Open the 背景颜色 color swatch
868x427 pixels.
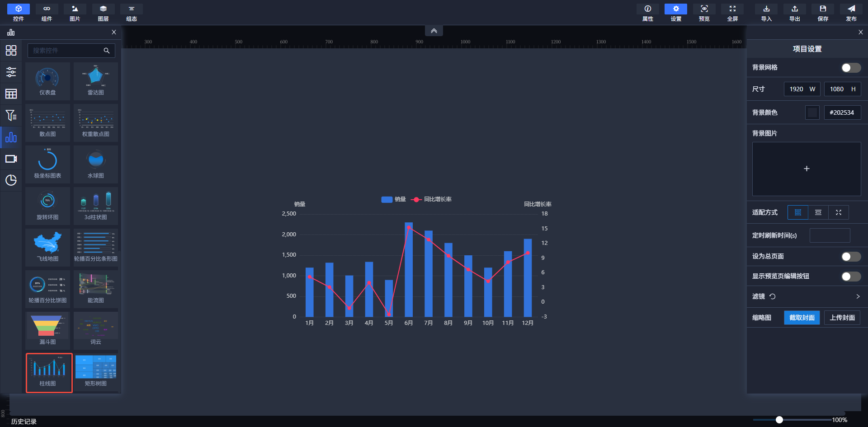click(812, 113)
